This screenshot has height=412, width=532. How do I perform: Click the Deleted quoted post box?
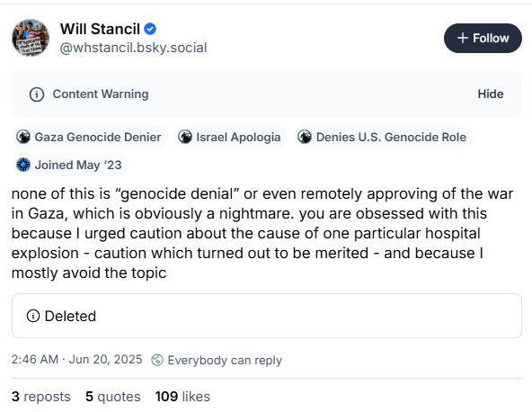tap(267, 316)
